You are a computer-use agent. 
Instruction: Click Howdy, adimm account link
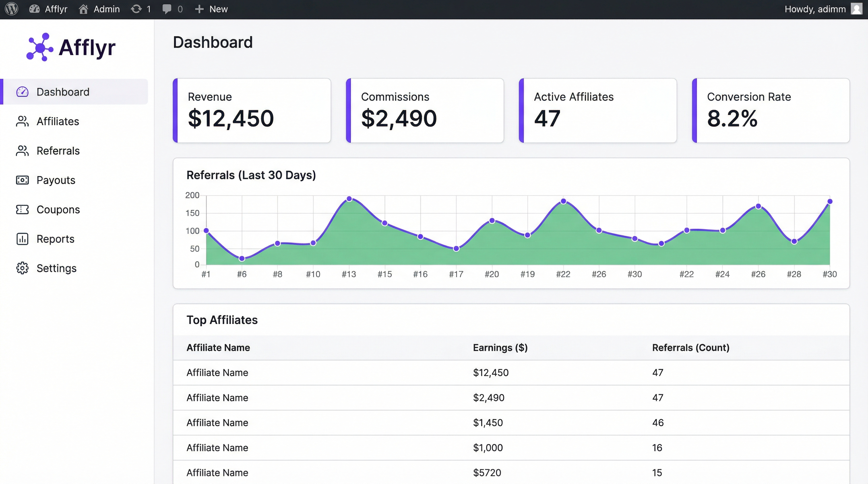tap(815, 9)
